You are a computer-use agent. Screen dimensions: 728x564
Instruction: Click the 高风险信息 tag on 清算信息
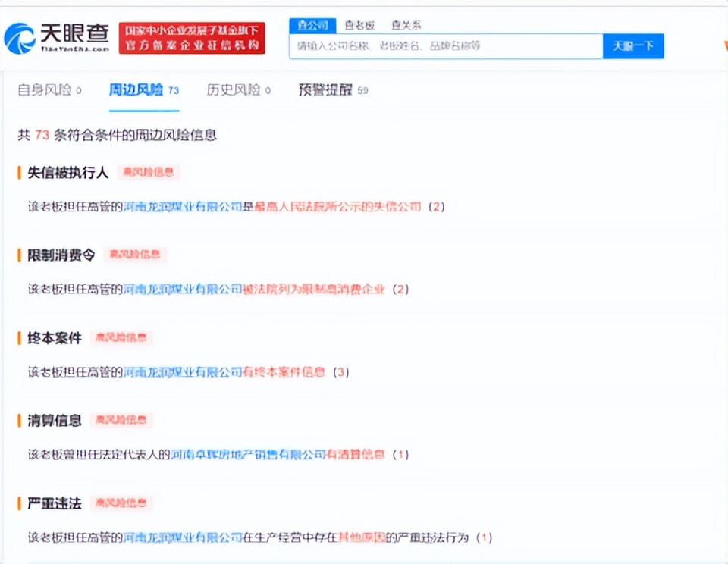click(x=121, y=421)
